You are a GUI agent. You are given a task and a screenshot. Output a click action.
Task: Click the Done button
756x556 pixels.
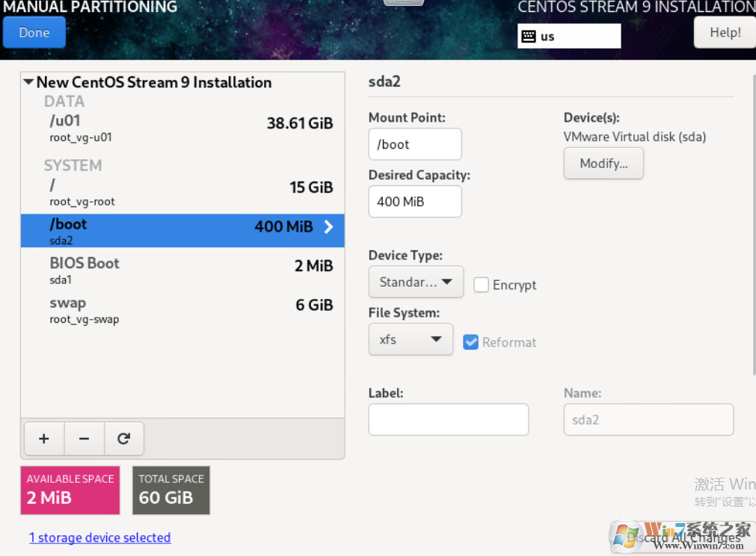34,32
